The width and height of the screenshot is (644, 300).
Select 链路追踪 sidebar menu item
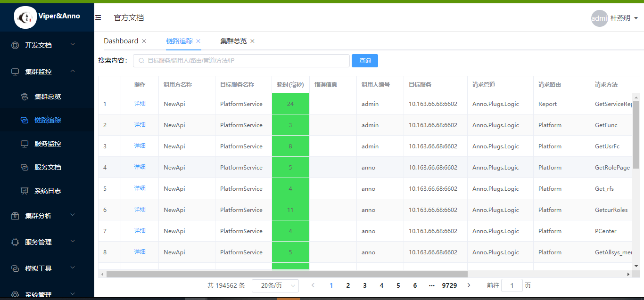point(48,120)
